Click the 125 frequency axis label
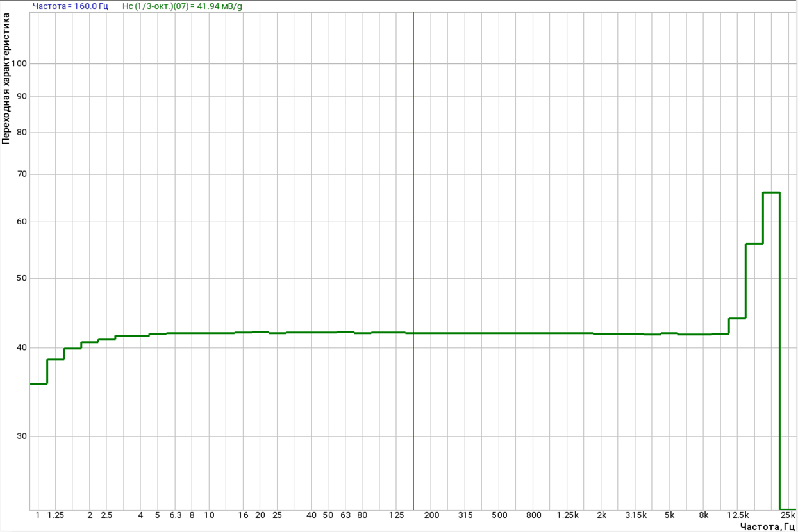This screenshot has height=532, width=798. tap(397, 515)
